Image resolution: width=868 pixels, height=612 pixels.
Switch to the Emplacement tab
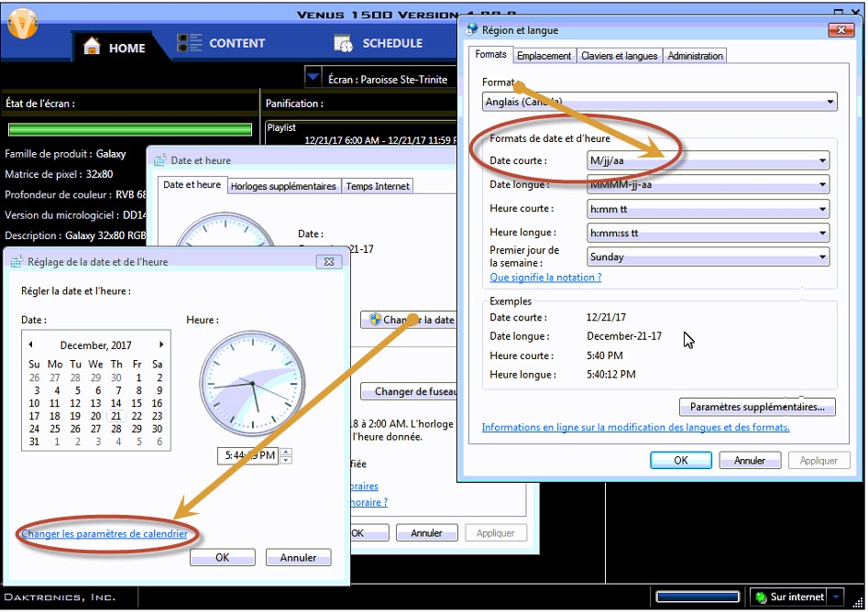coord(544,56)
